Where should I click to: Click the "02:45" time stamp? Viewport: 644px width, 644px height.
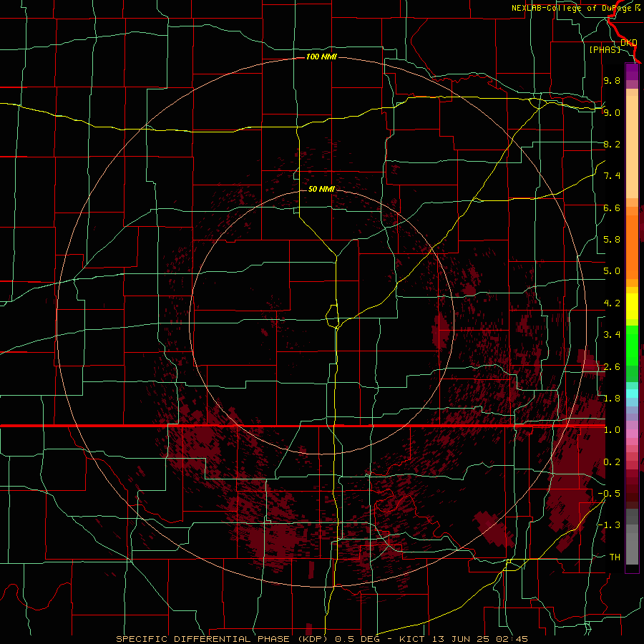pos(513,639)
